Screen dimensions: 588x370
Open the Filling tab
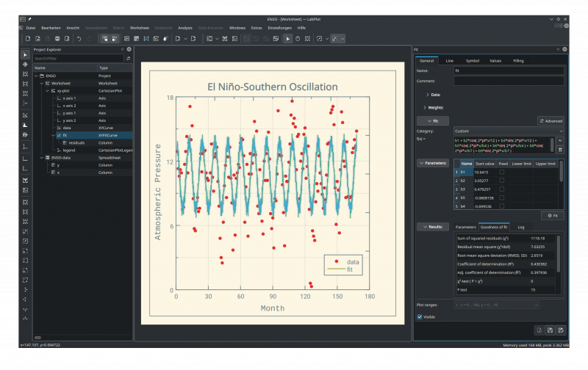[x=518, y=61]
